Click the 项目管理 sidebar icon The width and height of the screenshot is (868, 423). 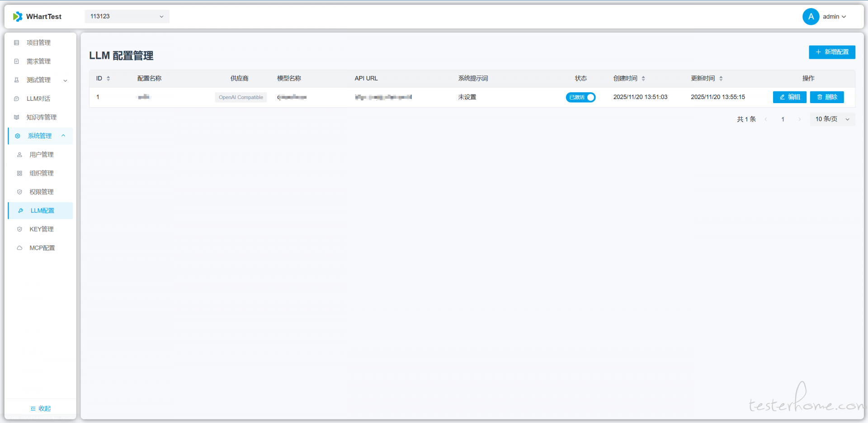(x=17, y=43)
